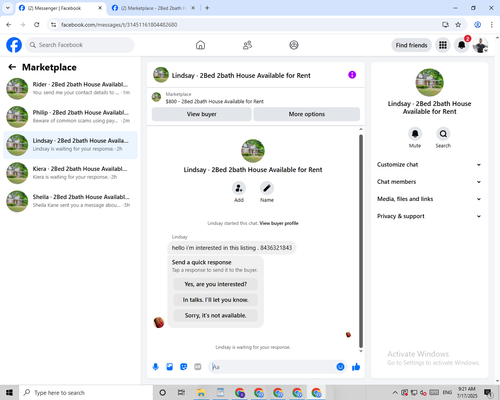This screenshot has width=500, height=400.
Task: Open a new browser tab
Action: [x=207, y=8]
